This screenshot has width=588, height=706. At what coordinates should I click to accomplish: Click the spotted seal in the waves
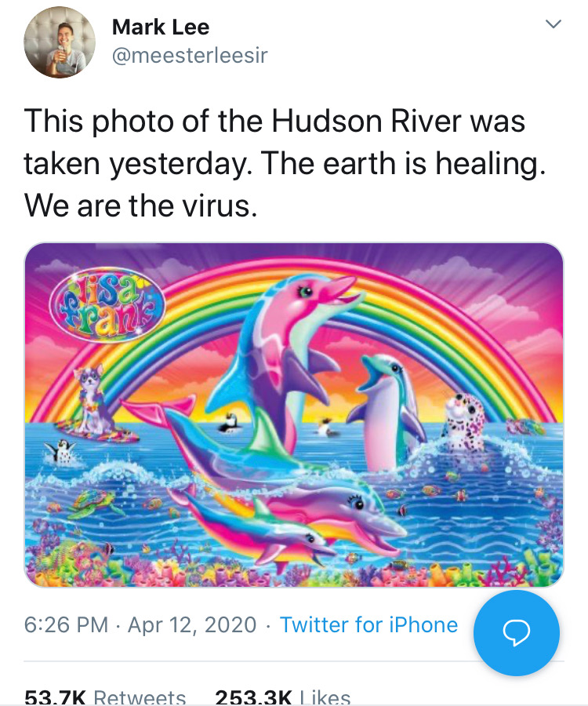464,422
